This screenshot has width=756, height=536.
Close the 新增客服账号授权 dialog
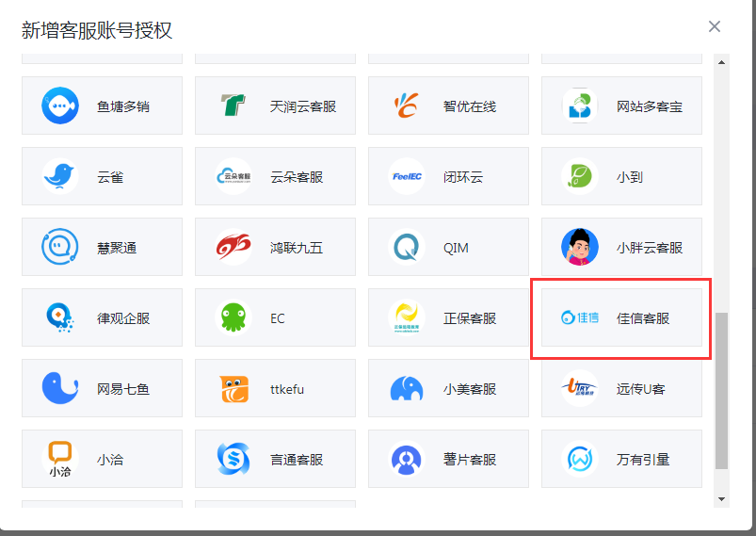click(x=714, y=26)
